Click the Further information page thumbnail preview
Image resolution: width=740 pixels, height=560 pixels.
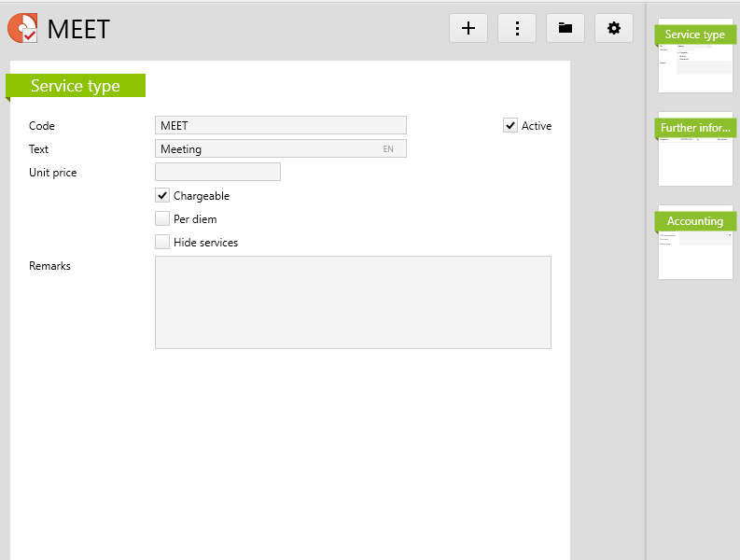click(x=695, y=161)
